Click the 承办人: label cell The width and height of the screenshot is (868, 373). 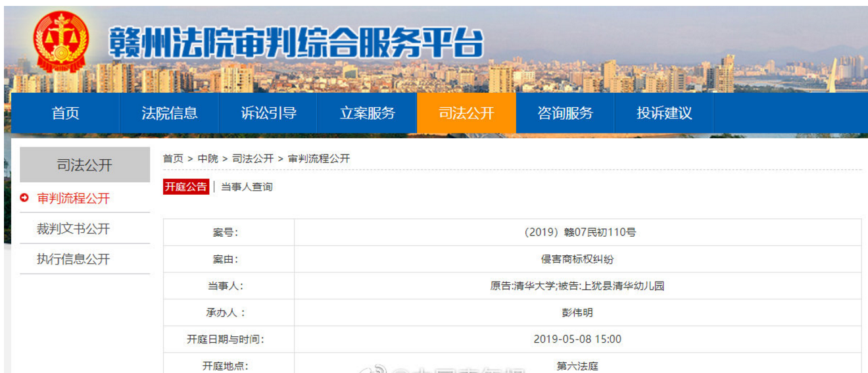tap(229, 313)
